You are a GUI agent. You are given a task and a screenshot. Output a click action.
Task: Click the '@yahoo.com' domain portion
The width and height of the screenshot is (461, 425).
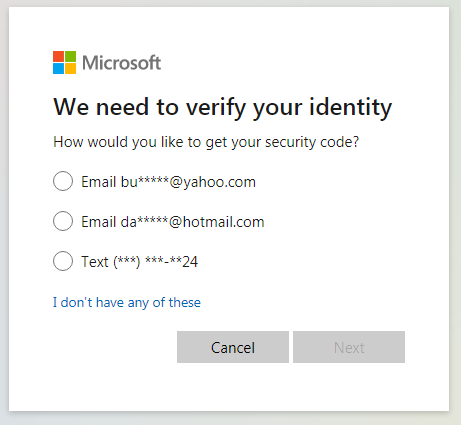click(212, 182)
